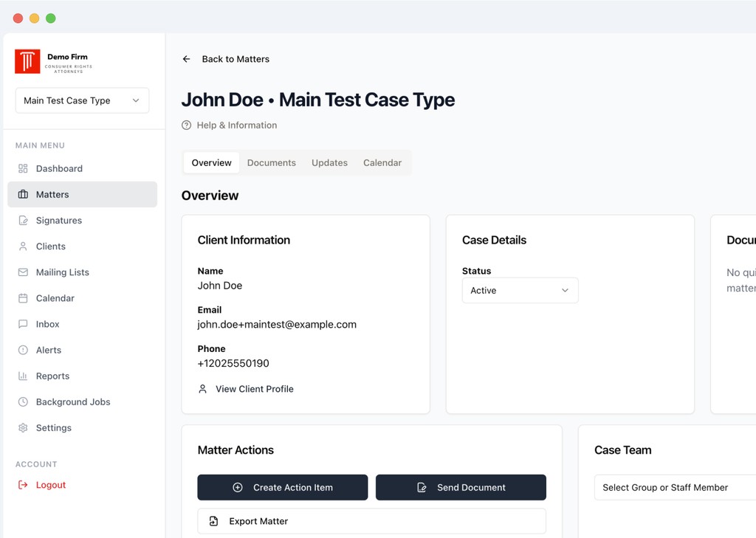Image resolution: width=756 pixels, height=538 pixels.
Task: Click Export Matter button
Action: (372, 521)
